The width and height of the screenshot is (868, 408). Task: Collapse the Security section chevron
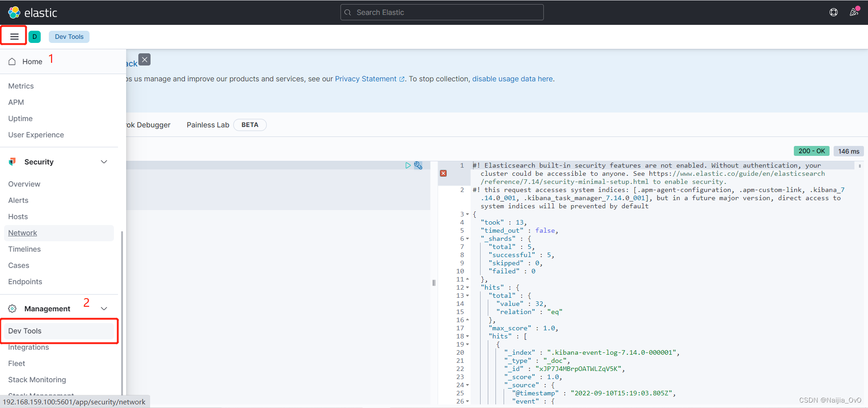pyautogui.click(x=104, y=162)
